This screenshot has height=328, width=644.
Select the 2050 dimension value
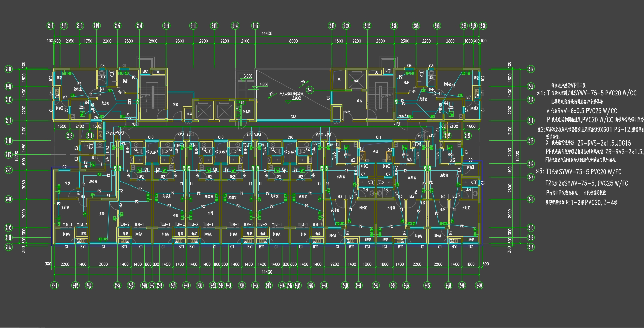[x=70, y=41]
